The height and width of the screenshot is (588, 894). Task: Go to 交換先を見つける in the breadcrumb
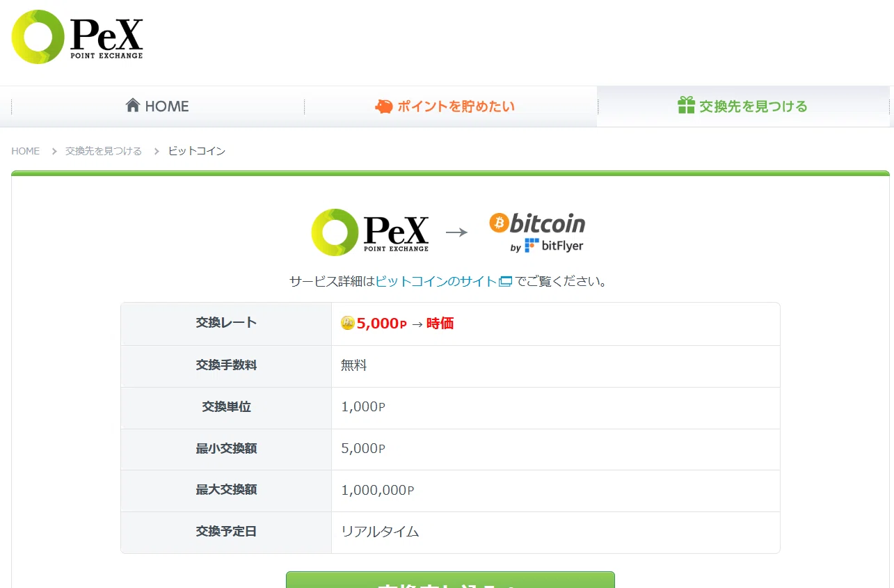(x=104, y=151)
